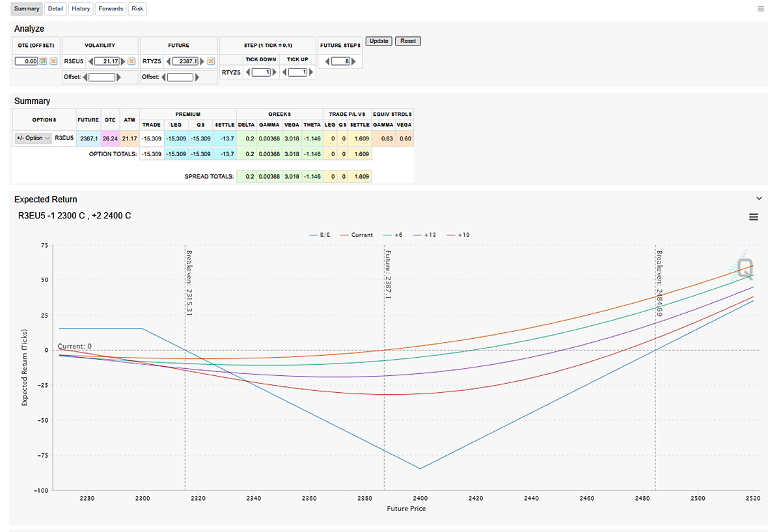Toggle the Current series in chart legend
781x532 pixels.
coord(357,234)
